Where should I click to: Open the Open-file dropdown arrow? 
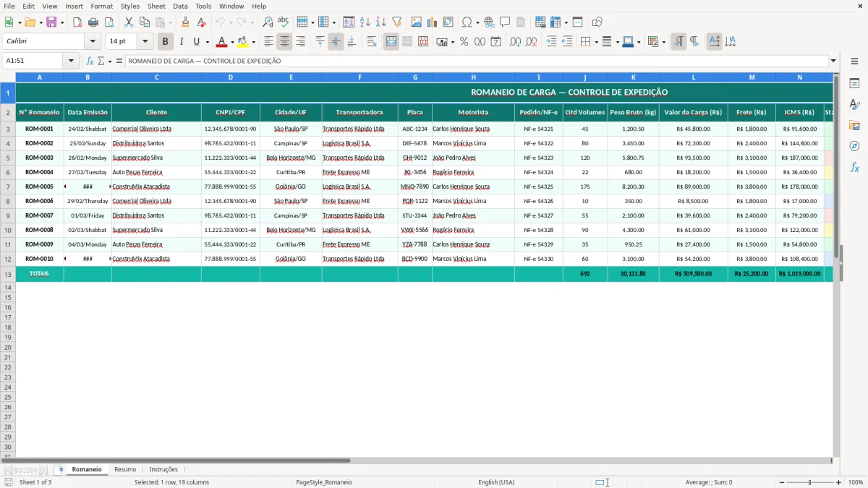point(41,23)
